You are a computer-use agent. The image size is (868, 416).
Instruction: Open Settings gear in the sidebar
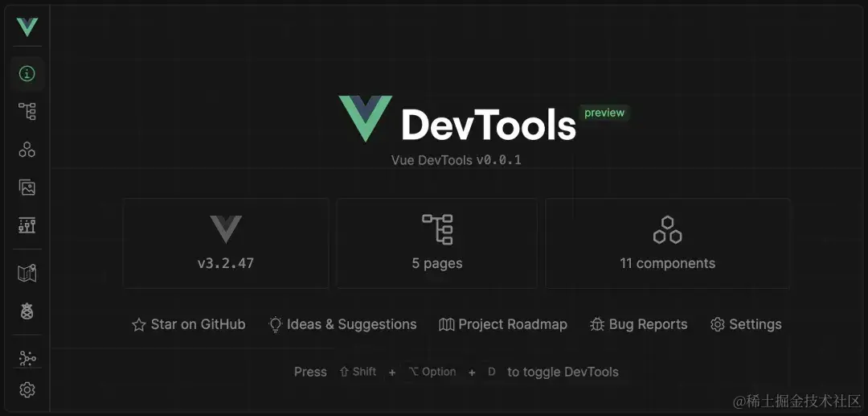(27, 390)
